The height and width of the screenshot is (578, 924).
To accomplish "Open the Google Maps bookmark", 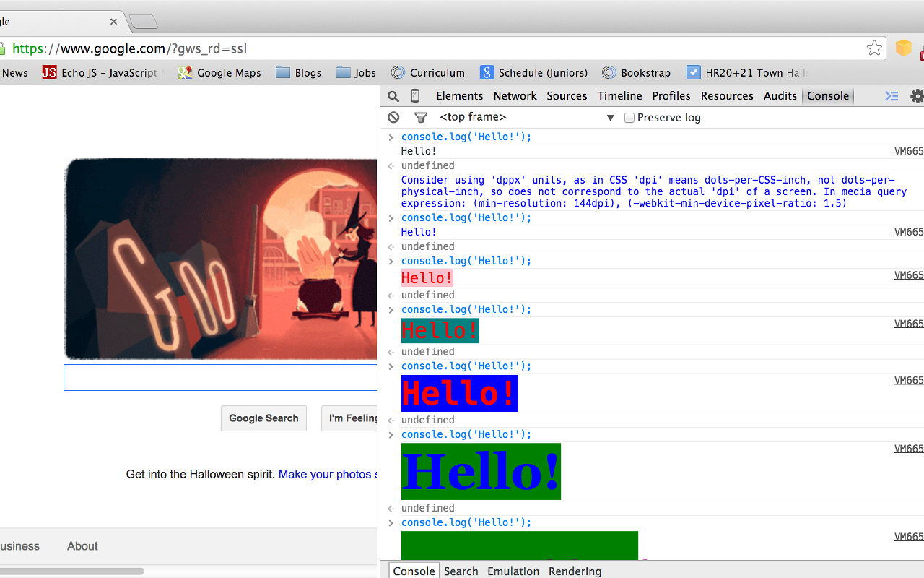I will 219,72.
